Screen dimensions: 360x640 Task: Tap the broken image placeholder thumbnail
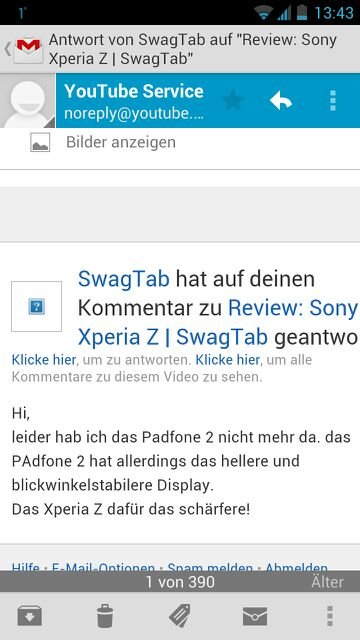click(36, 306)
